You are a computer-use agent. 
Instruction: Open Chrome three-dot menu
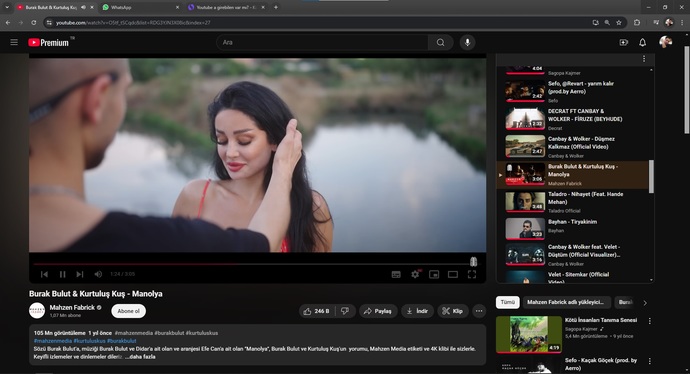(683, 22)
